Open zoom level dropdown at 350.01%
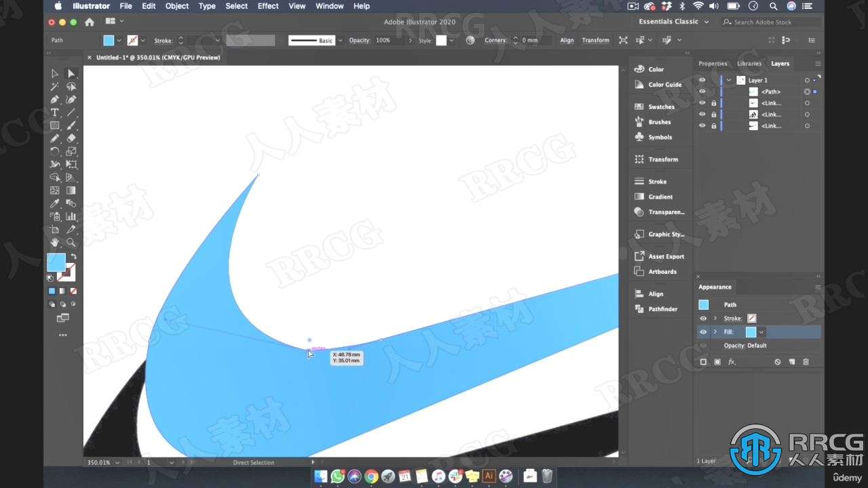The image size is (868, 488). pos(117,462)
